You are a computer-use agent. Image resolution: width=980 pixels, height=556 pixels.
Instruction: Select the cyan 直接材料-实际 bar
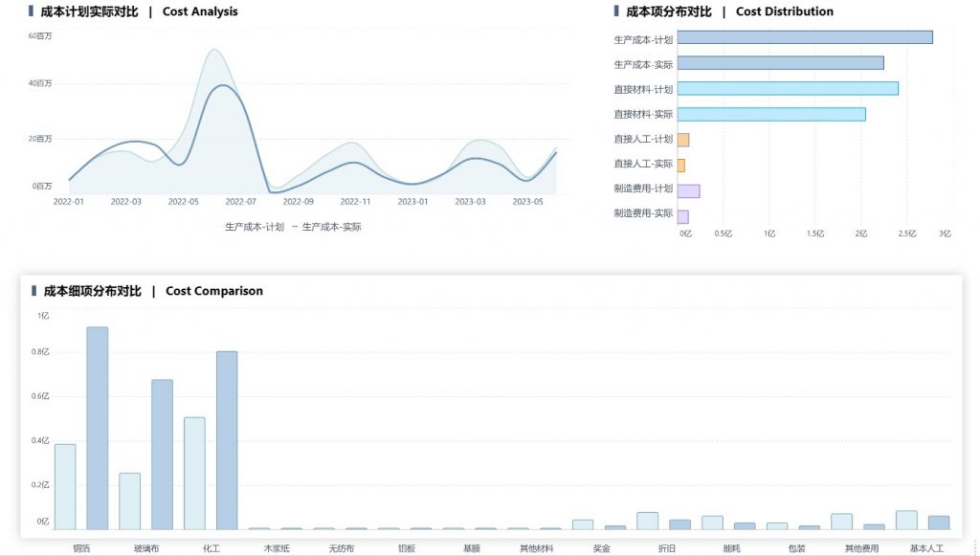point(770,115)
